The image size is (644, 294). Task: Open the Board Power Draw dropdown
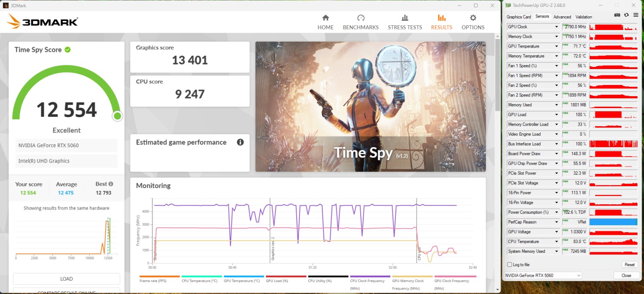[x=556, y=154]
